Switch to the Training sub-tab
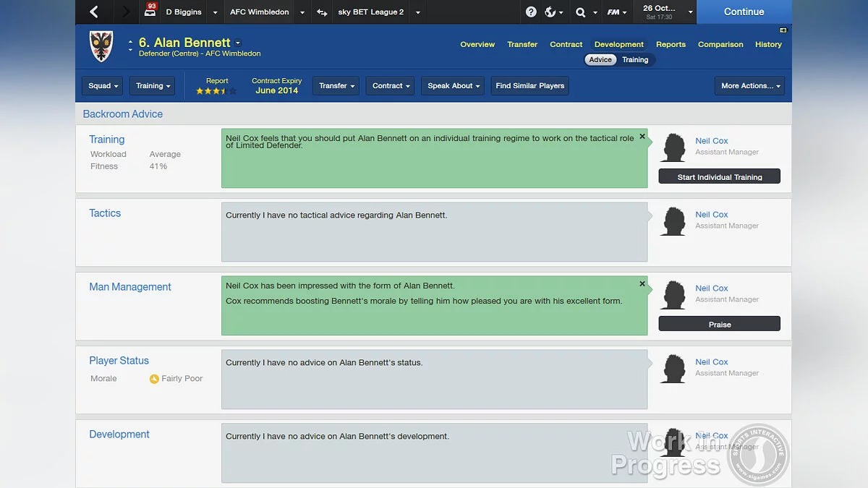The image size is (868, 488). point(634,59)
